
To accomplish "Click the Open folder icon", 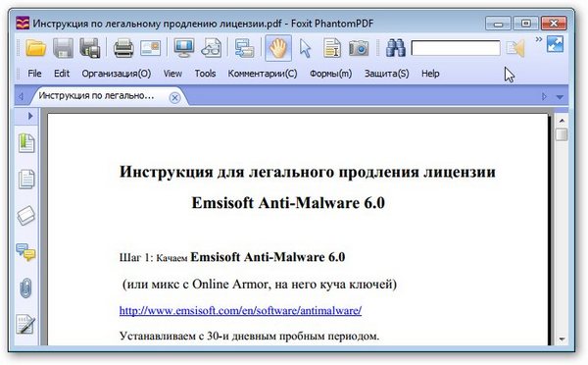I will (x=35, y=48).
